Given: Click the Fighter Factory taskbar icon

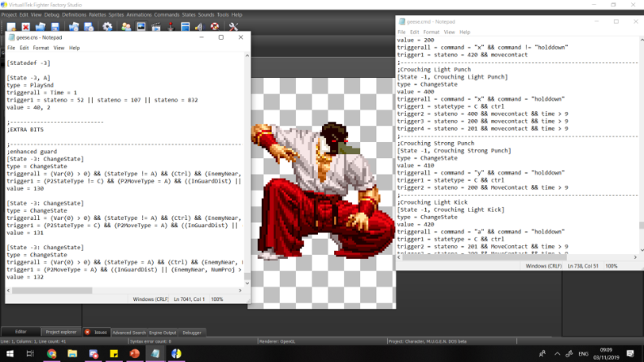Looking at the screenshot, I should pyautogui.click(x=176, y=353).
